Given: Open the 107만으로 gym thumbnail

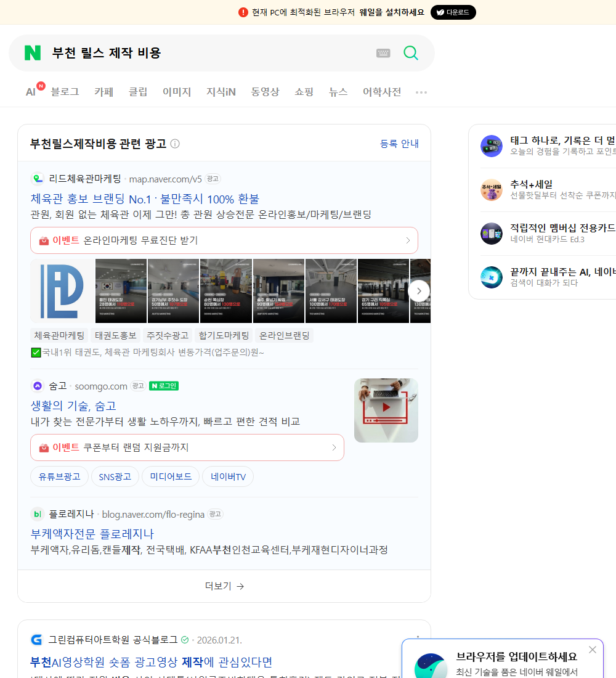Looking at the screenshot, I should pyautogui.click(x=173, y=291).
